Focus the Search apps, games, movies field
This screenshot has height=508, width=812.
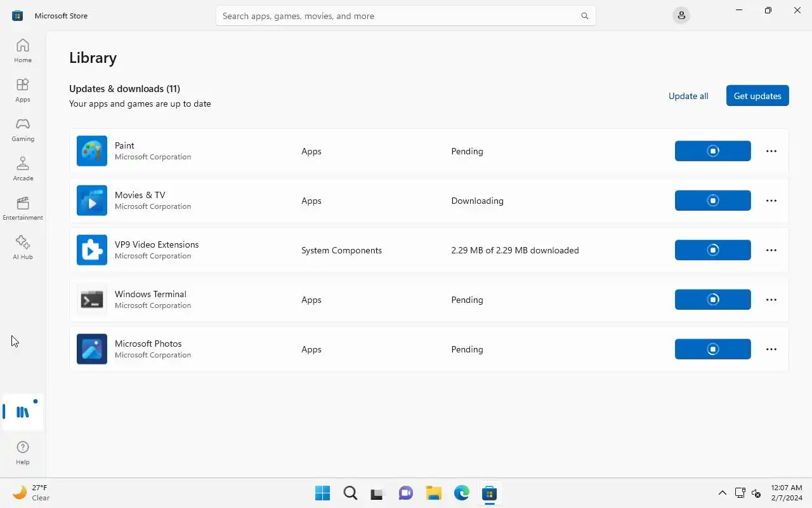(406, 16)
